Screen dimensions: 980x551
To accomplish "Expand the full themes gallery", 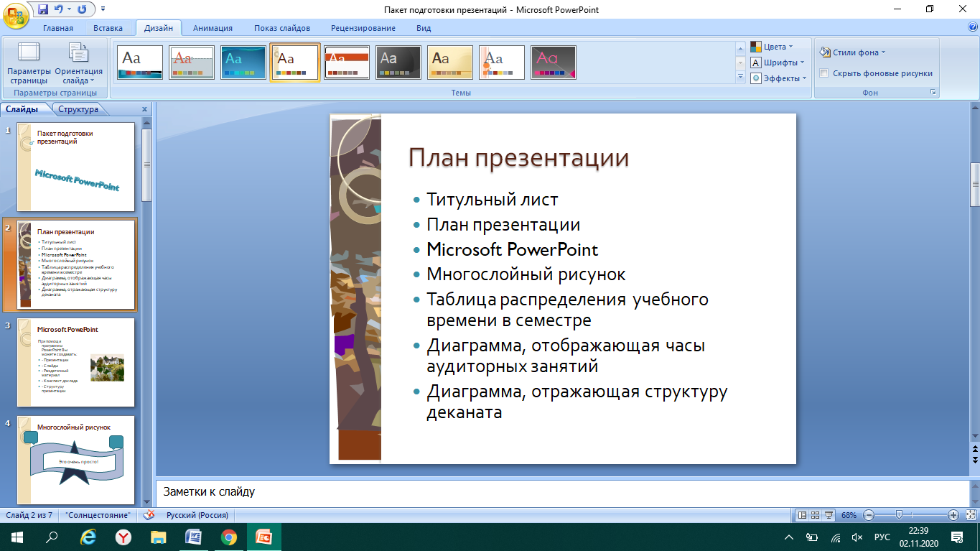I will [x=741, y=78].
